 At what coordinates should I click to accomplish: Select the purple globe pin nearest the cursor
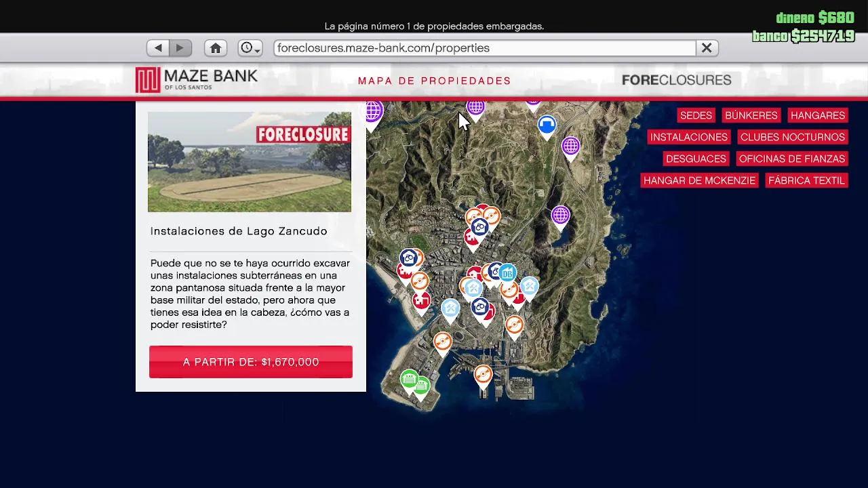tap(475, 108)
